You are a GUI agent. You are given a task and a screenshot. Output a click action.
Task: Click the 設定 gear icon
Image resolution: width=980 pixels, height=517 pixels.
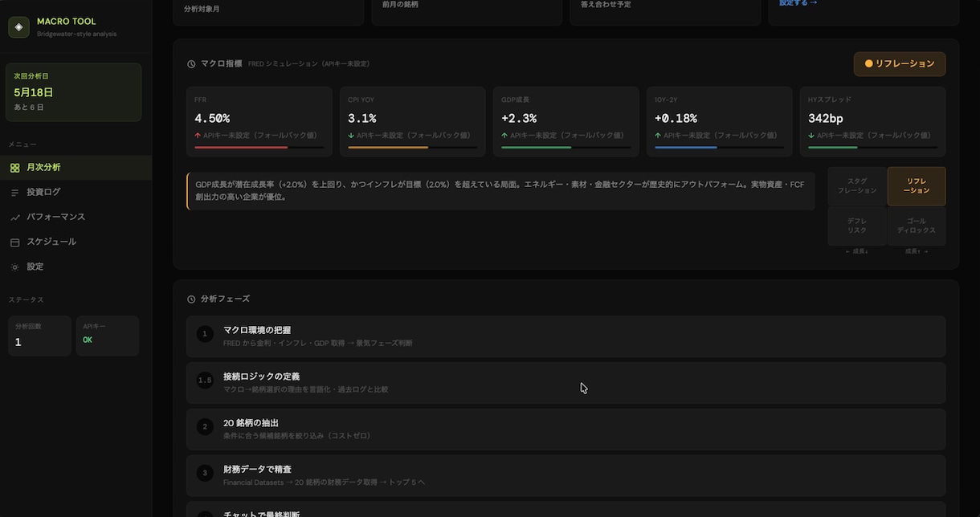14,267
